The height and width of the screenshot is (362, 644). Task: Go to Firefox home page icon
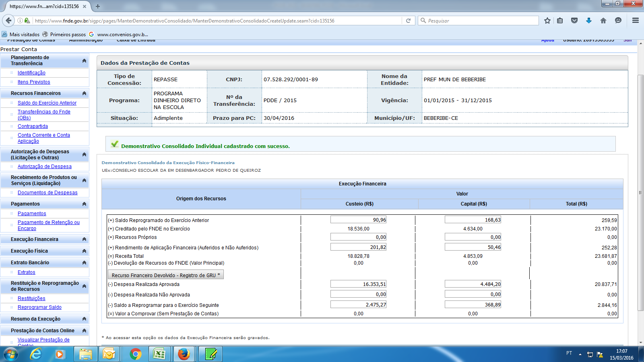[603, 21]
